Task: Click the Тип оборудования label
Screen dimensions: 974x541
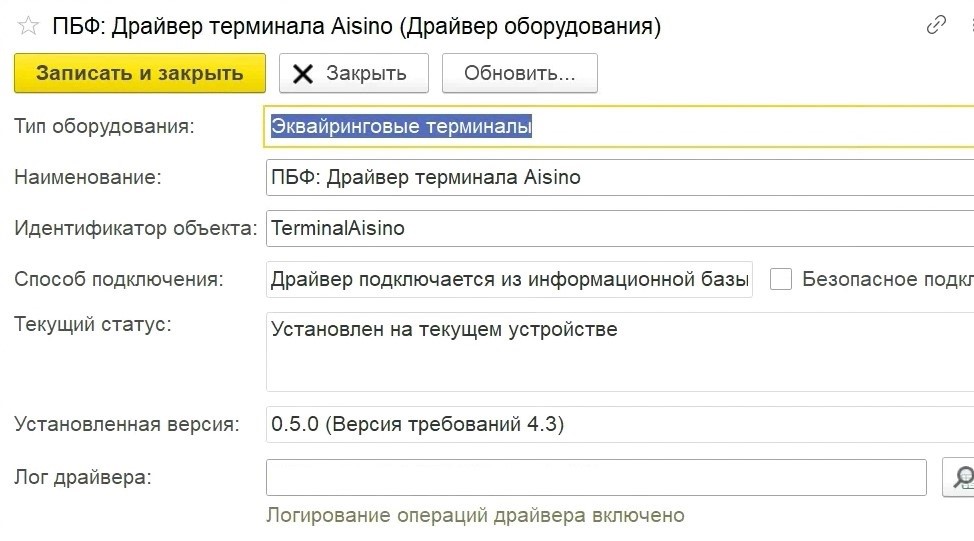Action: tap(104, 127)
